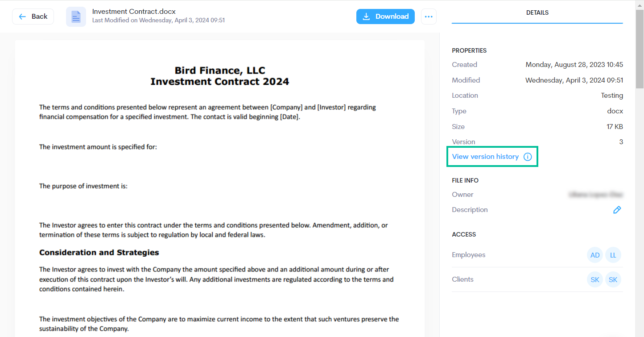Viewport: 644px width, 337px height.
Task: Open View version history link
Action: pyautogui.click(x=485, y=157)
